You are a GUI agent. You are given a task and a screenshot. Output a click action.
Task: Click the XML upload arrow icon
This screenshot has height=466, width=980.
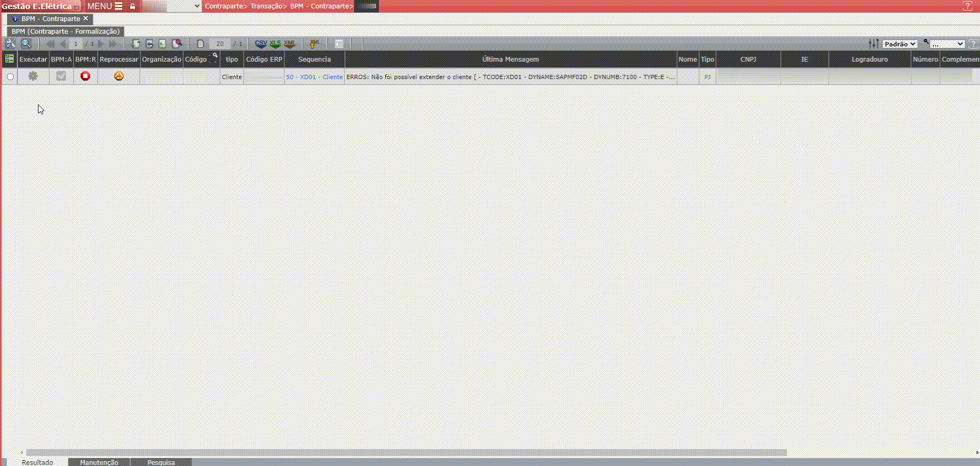point(315,44)
